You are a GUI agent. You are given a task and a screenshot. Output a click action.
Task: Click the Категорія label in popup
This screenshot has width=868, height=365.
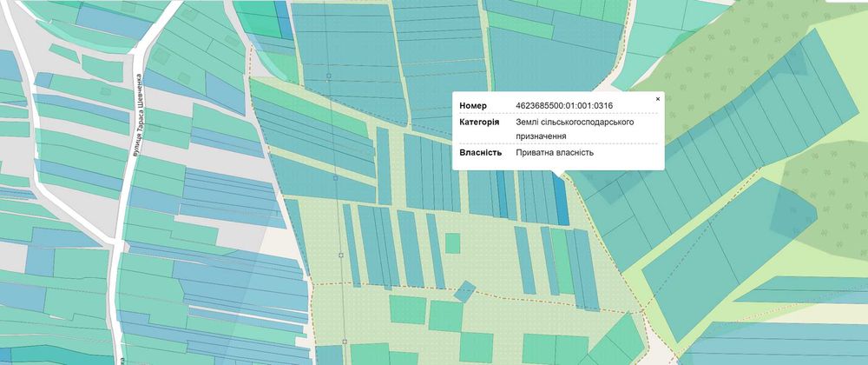pyautogui.click(x=479, y=122)
